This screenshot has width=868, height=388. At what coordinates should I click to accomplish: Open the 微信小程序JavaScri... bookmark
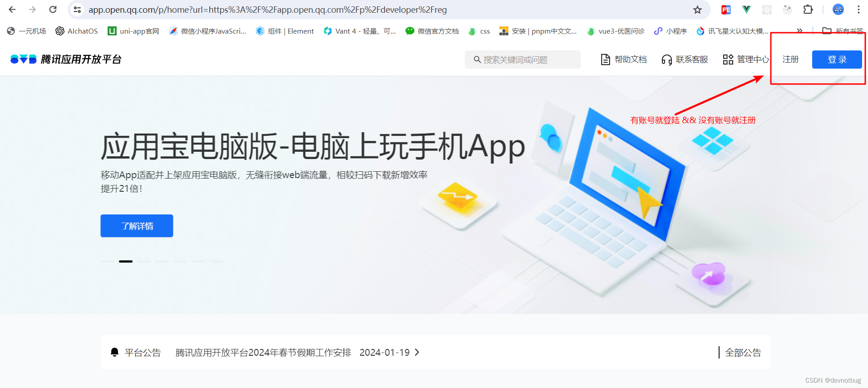pyautogui.click(x=207, y=31)
